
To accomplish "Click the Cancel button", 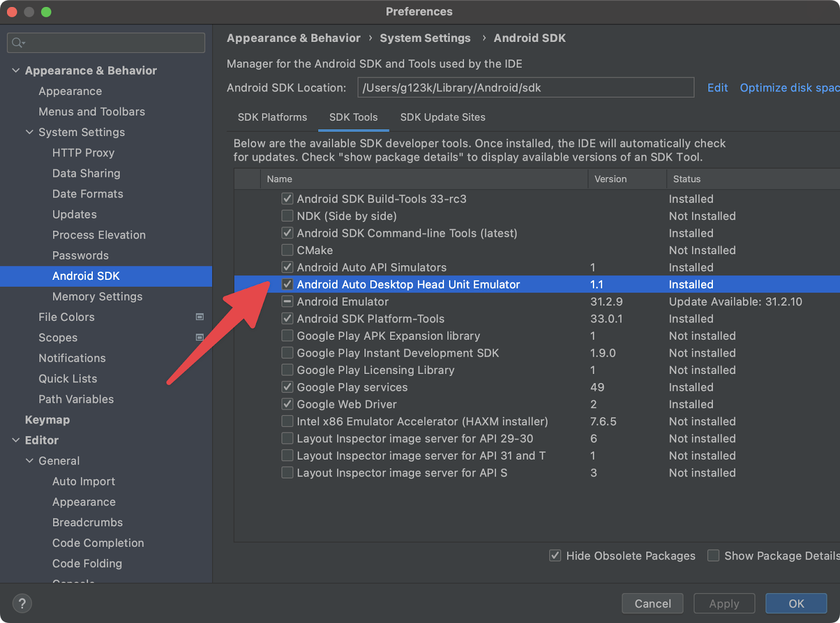I will (x=653, y=604).
